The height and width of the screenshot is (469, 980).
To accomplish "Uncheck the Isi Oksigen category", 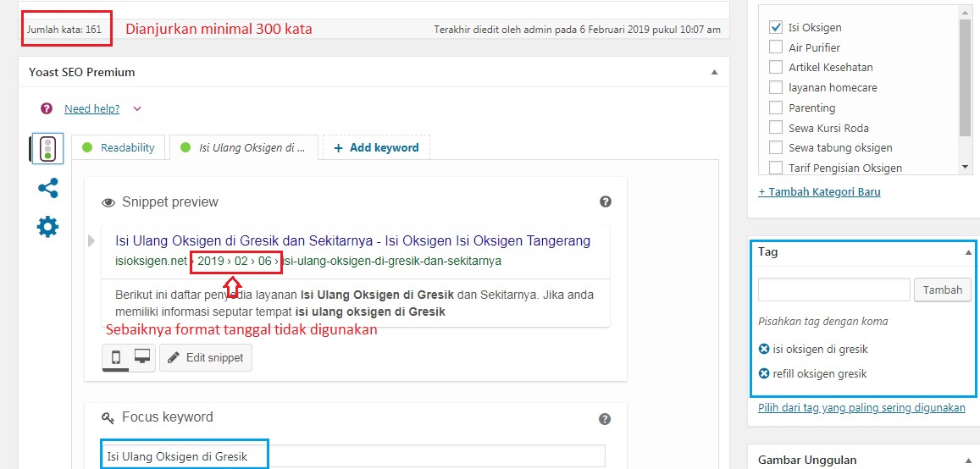I will tap(776, 27).
